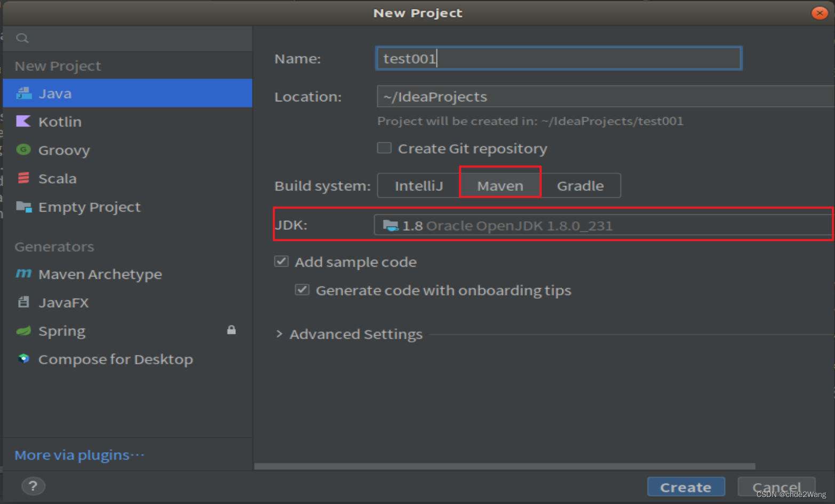Select Gradle build system

coord(580,186)
